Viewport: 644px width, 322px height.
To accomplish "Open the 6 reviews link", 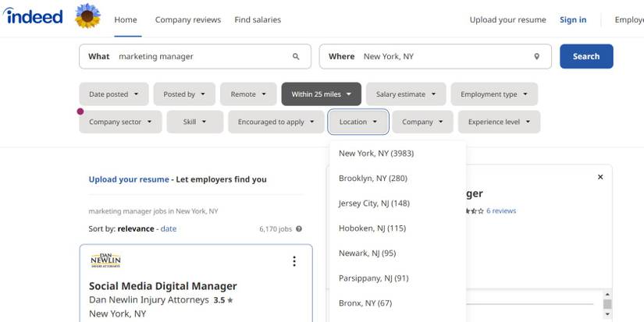I will tap(501, 211).
